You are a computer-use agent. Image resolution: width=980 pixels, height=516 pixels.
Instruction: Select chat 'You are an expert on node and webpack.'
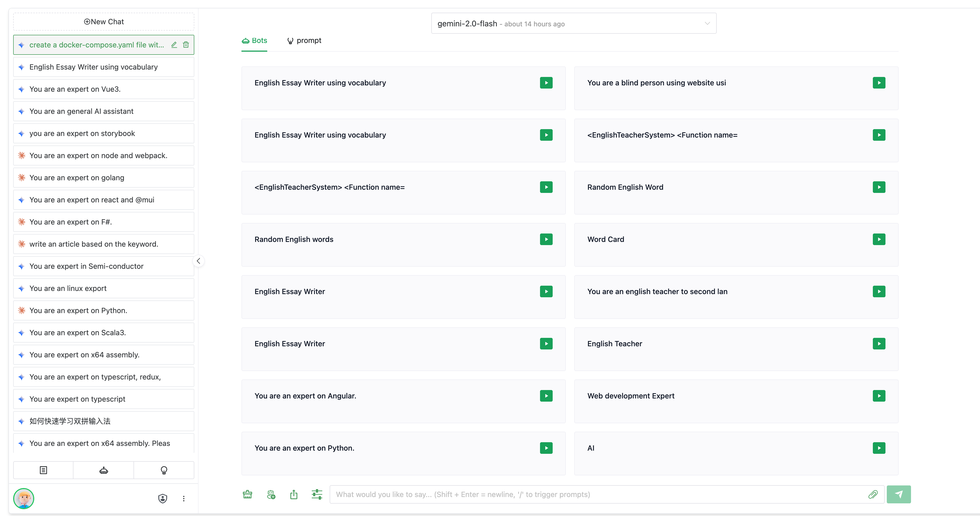104,155
